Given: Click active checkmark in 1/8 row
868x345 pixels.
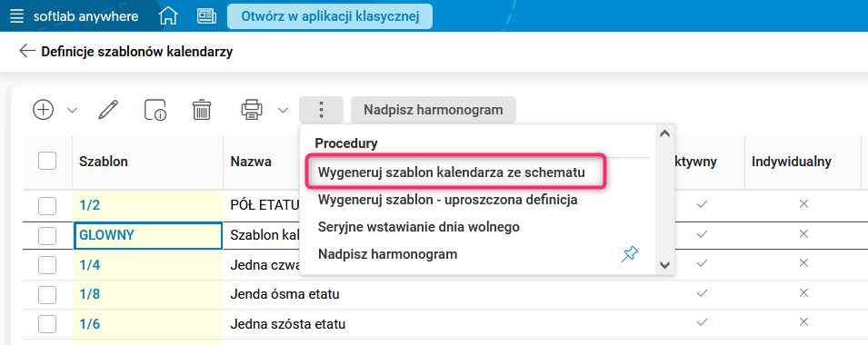Looking at the screenshot, I should point(702,293).
